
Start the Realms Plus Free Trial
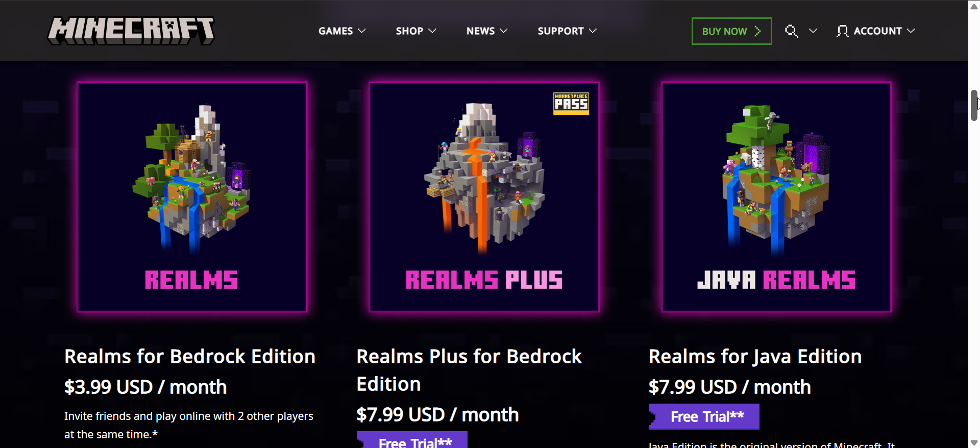[x=412, y=440]
